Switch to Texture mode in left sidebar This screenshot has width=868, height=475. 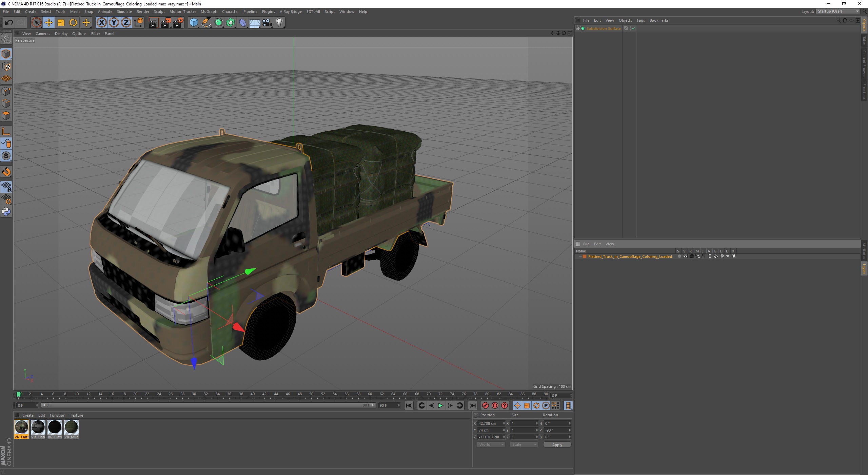click(6, 66)
